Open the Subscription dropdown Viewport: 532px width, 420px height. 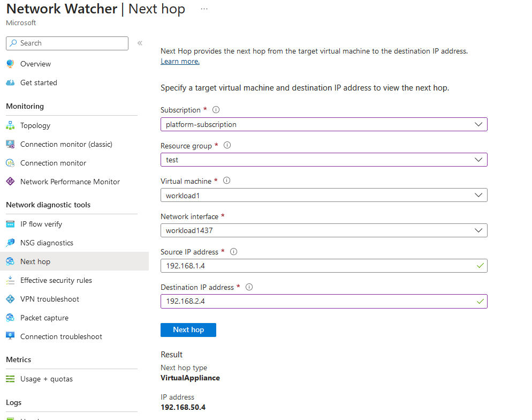[x=324, y=124]
